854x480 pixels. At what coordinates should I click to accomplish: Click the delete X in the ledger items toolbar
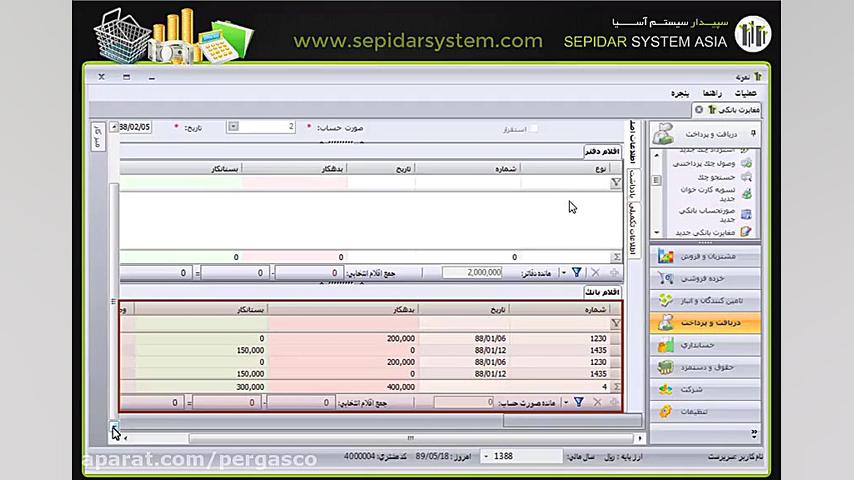click(x=595, y=272)
